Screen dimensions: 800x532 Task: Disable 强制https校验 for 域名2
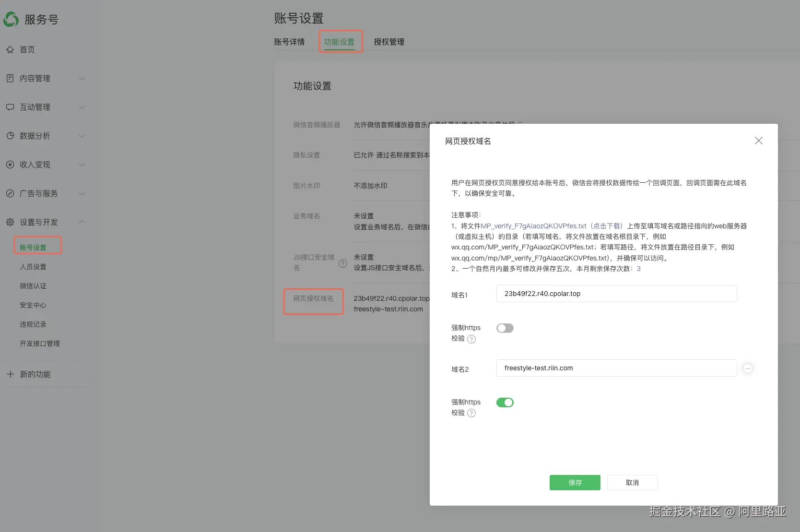click(505, 402)
